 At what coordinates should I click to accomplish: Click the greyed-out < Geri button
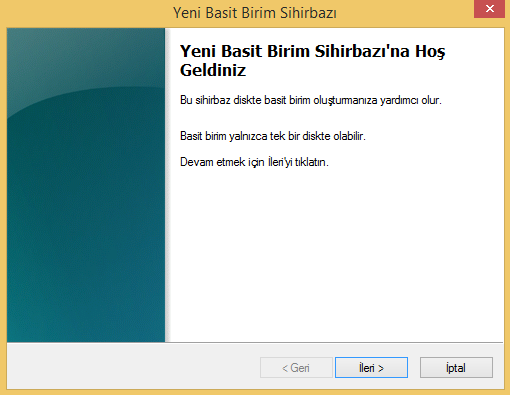(296, 367)
